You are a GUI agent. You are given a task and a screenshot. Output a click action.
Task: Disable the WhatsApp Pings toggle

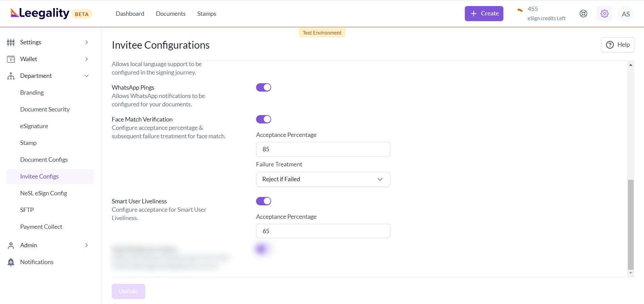coord(263,88)
